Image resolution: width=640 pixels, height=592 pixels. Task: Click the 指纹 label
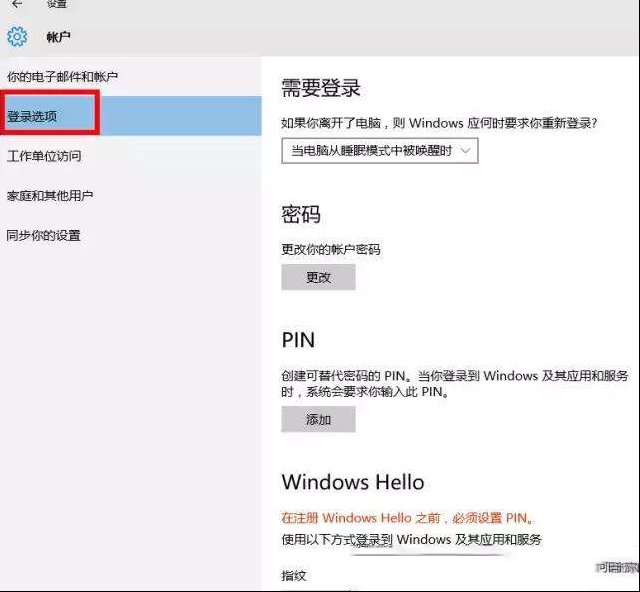[x=294, y=575]
